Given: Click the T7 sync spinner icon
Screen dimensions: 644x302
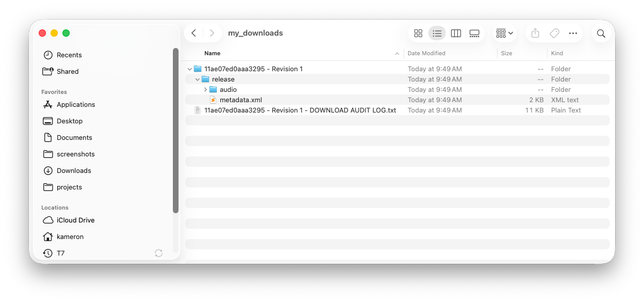Looking at the screenshot, I should click(158, 253).
